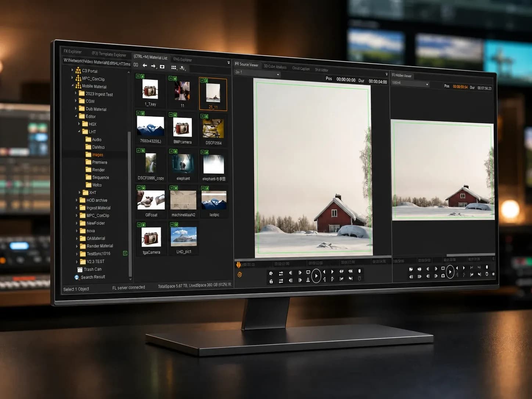Viewport: 532px width, 399px height.
Task: Switch thumbnail view using the grid icon
Action: click(173, 68)
